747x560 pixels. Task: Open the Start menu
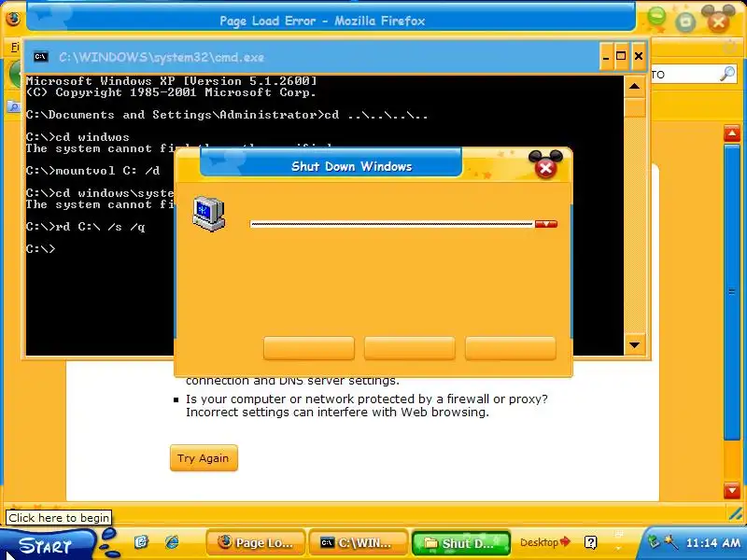point(46,545)
